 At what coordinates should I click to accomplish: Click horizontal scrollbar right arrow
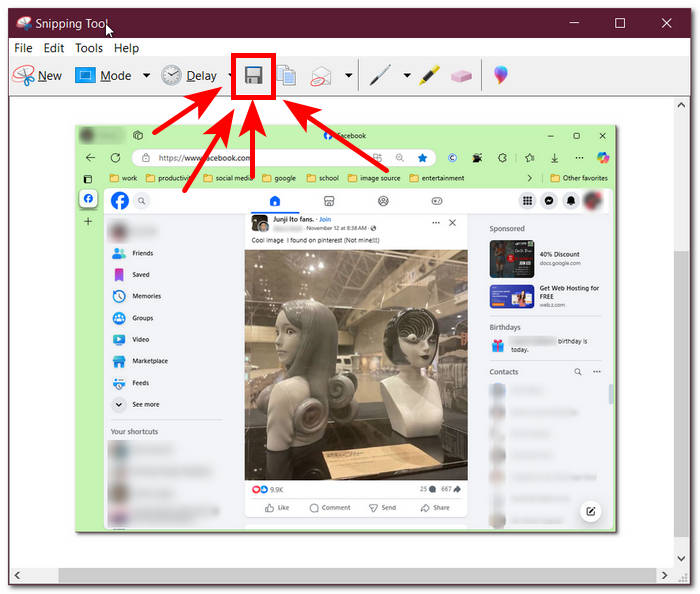point(664,575)
